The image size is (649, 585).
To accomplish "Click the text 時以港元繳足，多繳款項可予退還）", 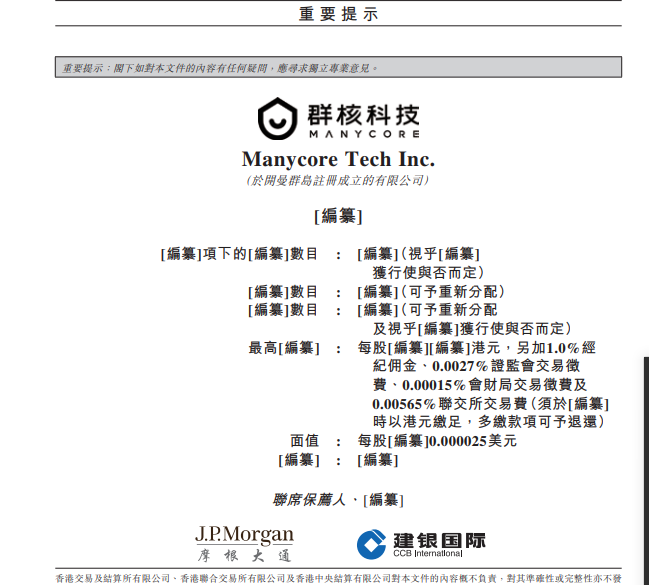I will [x=489, y=422].
